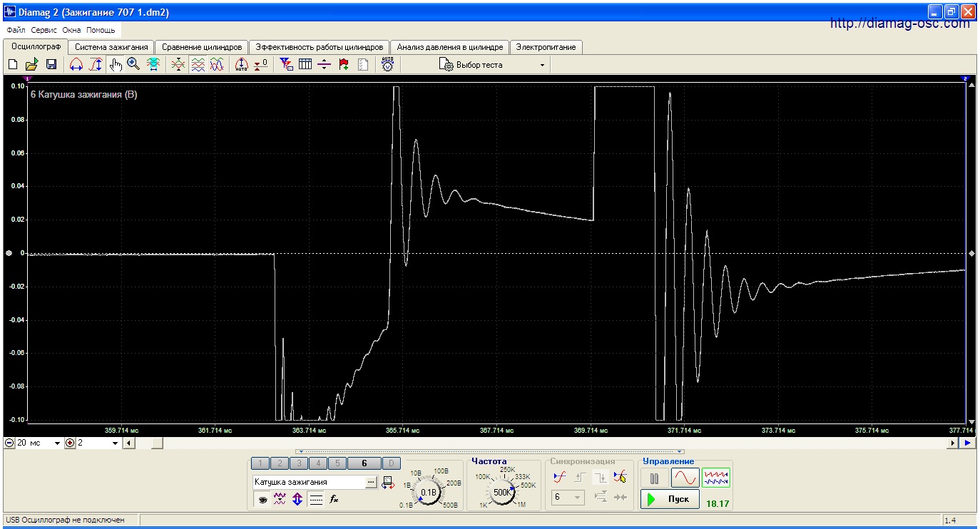Click the minus zoom-out time button
Image resolution: width=980 pixels, height=529 pixels.
(x=9, y=443)
